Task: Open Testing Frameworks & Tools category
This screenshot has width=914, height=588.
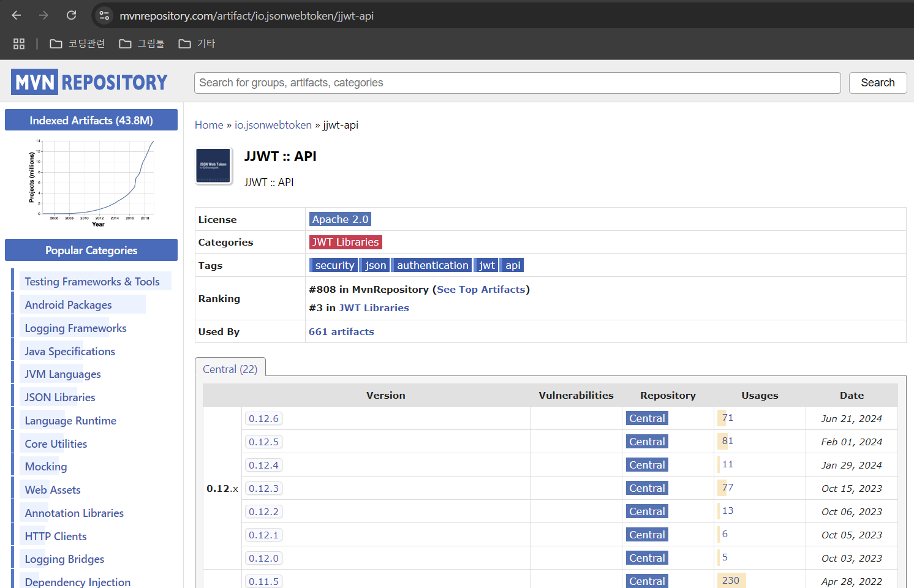Action: [x=92, y=282]
